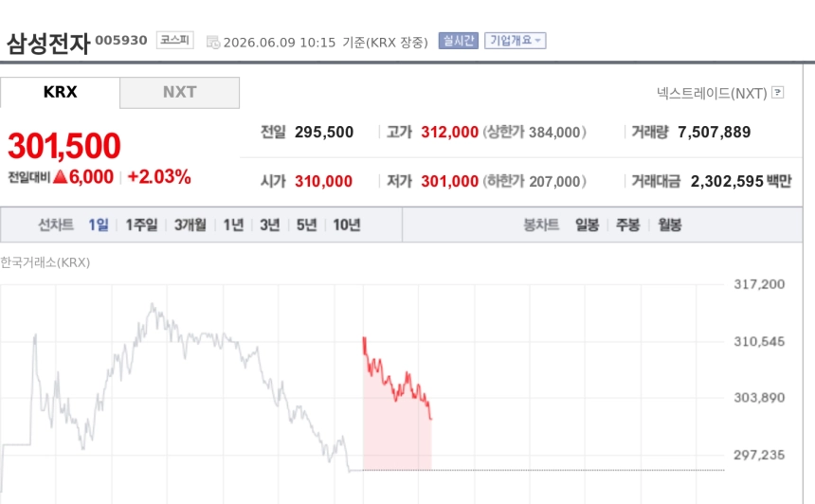The height and width of the screenshot is (504, 815).
Task: Show the 10년 line chart
Action: click(x=347, y=225)
